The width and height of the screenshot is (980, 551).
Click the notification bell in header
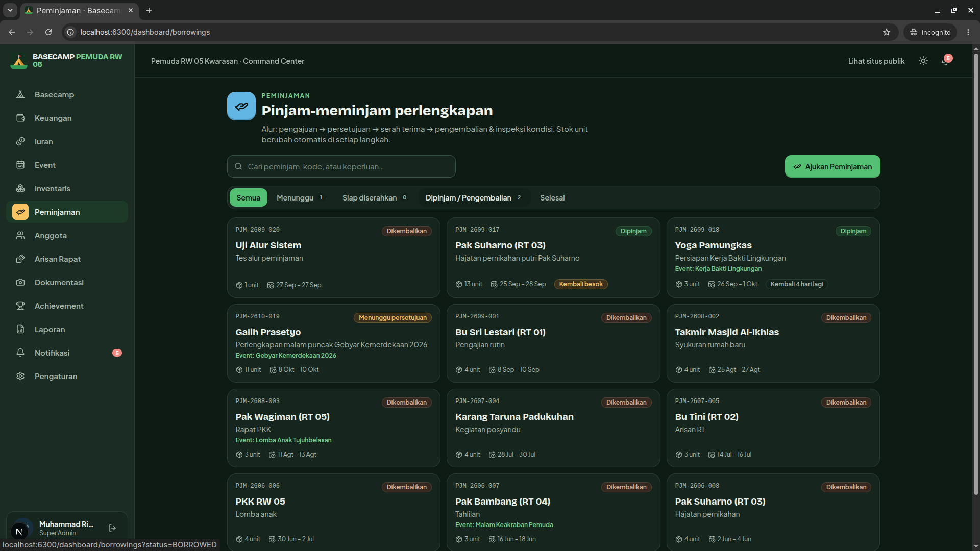coord(945,61)
